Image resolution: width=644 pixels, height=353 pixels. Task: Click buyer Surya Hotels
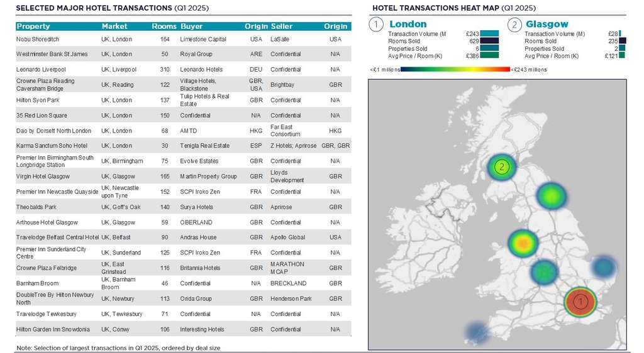(x=197, y=207)
